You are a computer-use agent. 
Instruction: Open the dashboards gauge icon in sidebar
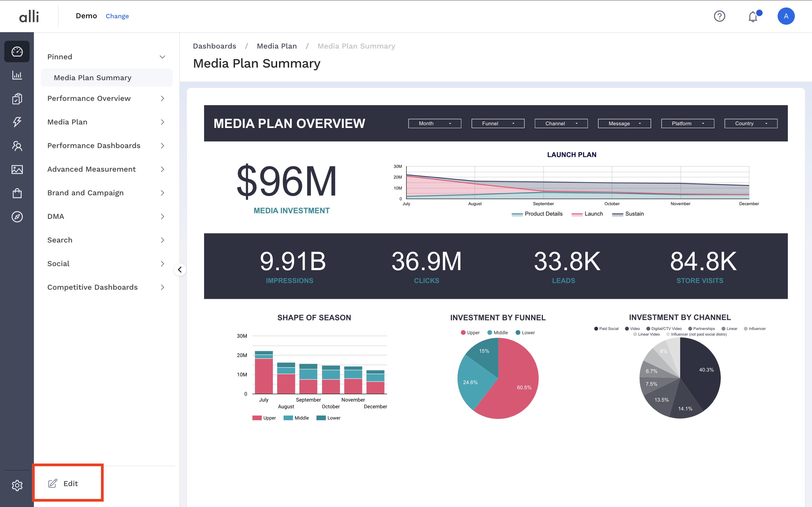[17, 52]
